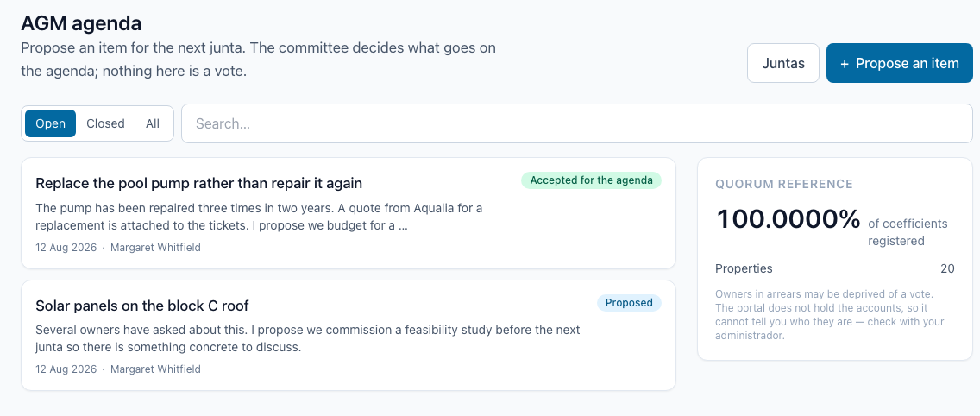The height and width of the screenshot is (416, 980).
Task: Click the Proposed status badge
Action: [629, 303]
